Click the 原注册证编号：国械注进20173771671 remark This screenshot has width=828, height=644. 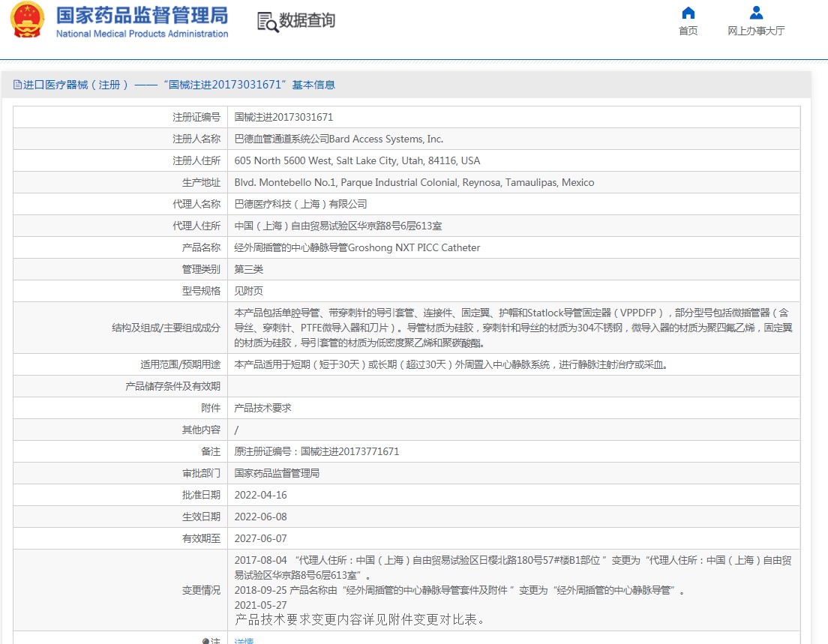[316, 451]
